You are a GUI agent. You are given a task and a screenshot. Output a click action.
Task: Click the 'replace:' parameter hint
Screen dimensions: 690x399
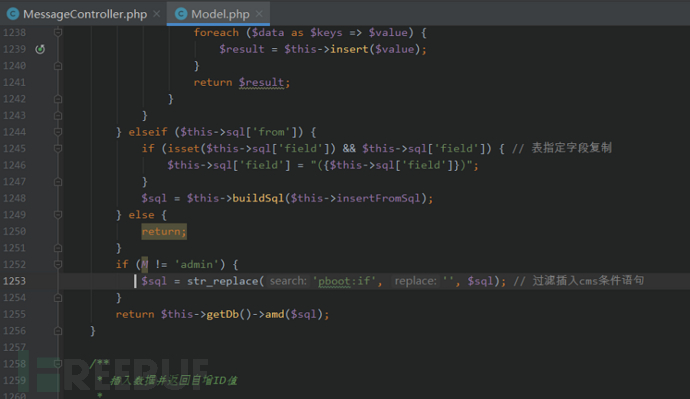(x=415, y=281)
